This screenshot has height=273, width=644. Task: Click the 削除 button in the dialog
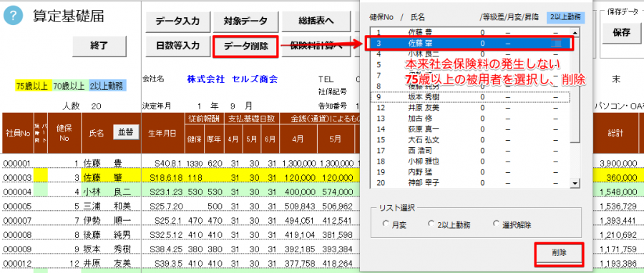pyautogui.click(x=559, y=253)
